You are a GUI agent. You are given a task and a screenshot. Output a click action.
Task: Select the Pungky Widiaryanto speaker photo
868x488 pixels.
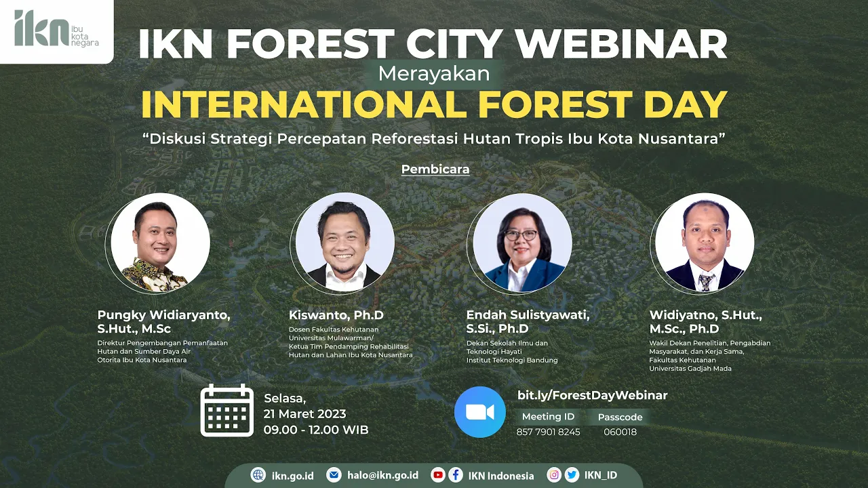(159, 243)
